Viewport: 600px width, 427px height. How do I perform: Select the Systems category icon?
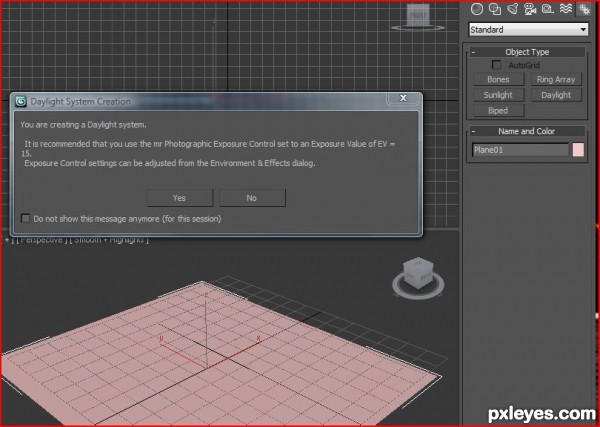[584, 9]
